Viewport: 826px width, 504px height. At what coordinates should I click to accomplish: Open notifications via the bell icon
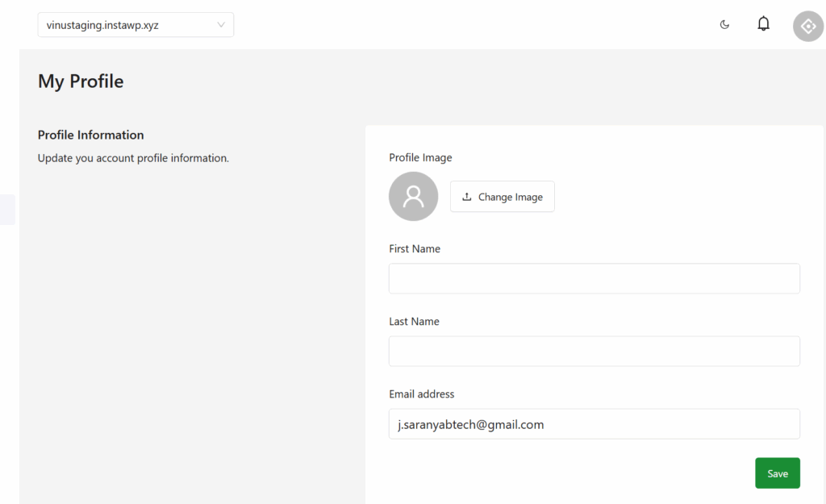tap(763, 24)
